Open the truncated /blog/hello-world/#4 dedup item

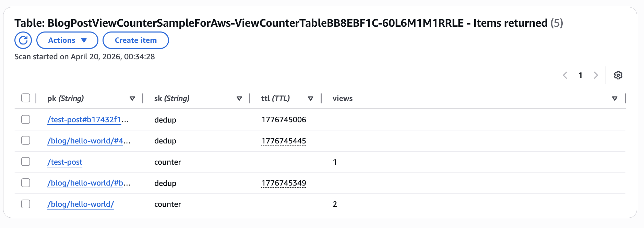coord(85,141)
